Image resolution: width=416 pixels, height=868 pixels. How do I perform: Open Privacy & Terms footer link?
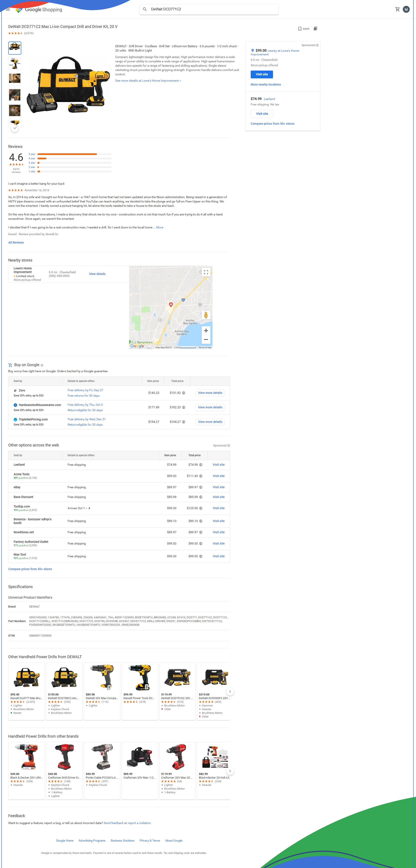tap(150, 841)
